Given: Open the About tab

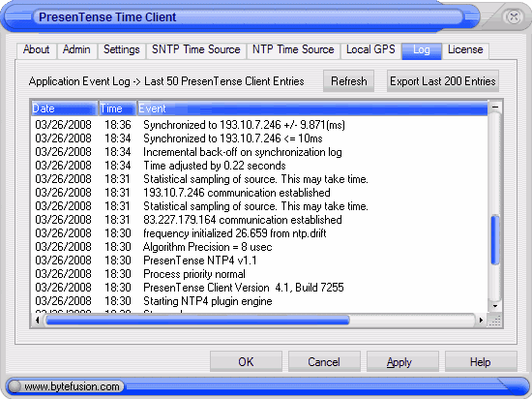Looking at the screenshot, I should (x=37, y=50).
